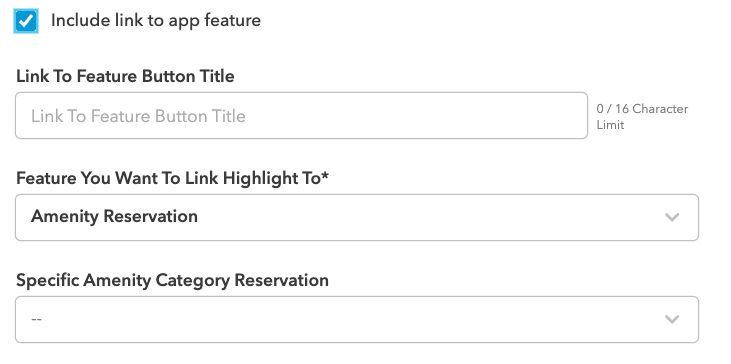Click the empty middle area of Amenity Reservation box

[x=420, y=217]
